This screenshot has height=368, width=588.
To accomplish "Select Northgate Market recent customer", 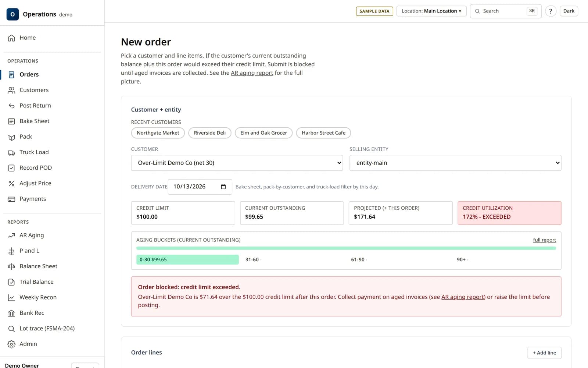I will click(158, 133).
